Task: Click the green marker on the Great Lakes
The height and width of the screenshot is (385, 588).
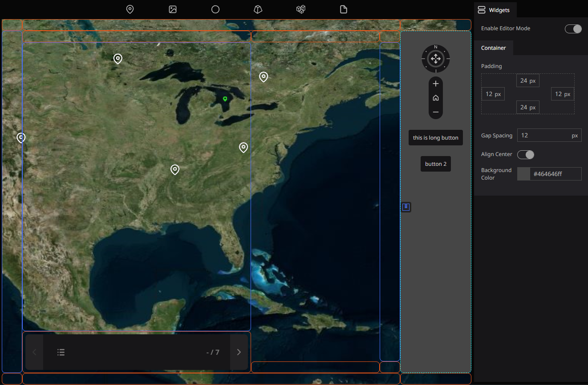Action: click(x=225, y=99)
